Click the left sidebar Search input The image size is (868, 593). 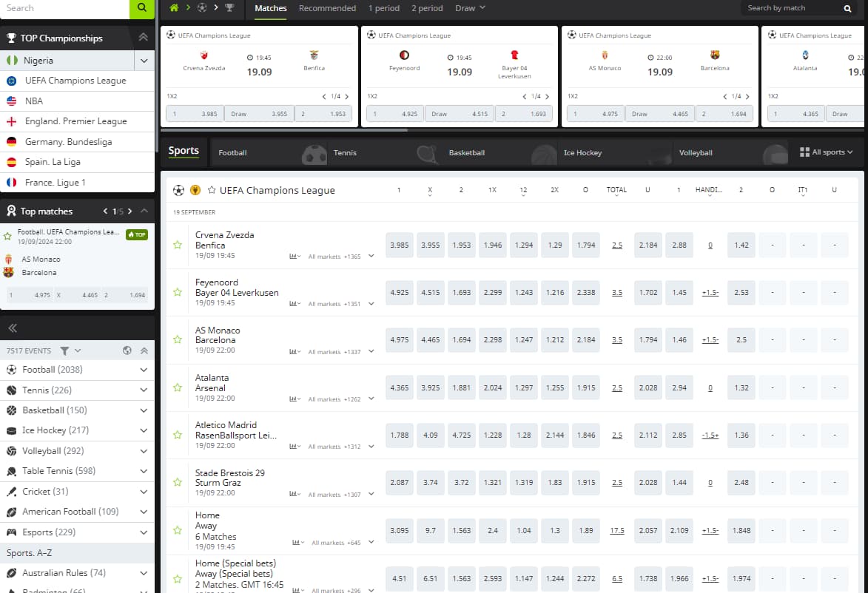pyautogui.click(x=64, y=8)
